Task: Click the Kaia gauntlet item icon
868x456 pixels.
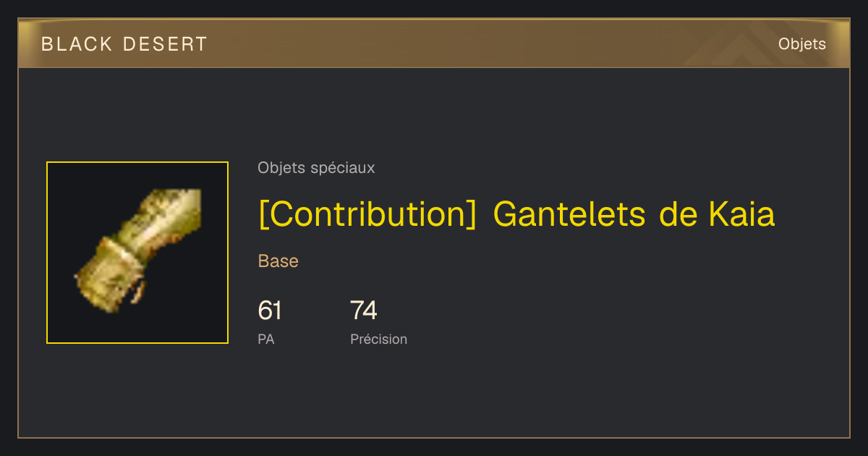Action: click(x=137, y=251)
